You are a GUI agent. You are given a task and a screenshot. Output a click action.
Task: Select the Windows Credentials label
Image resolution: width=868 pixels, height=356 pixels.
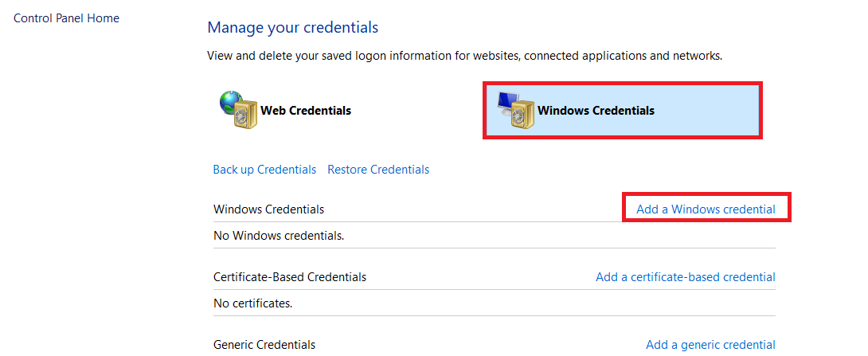tap(596, 111)
